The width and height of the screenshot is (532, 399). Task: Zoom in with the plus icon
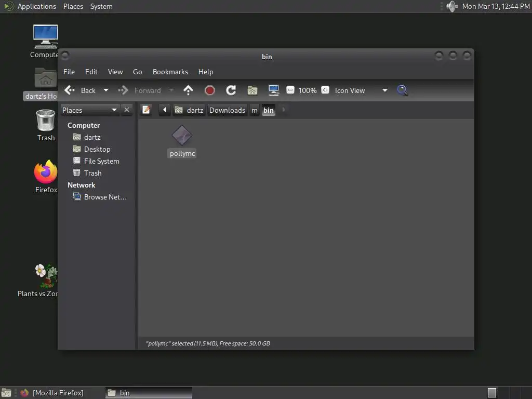pos(325,90)
